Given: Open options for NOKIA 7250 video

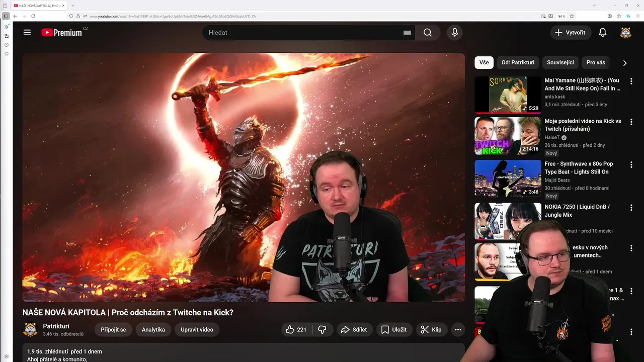Looking at the screenshot, I should 631,208.
